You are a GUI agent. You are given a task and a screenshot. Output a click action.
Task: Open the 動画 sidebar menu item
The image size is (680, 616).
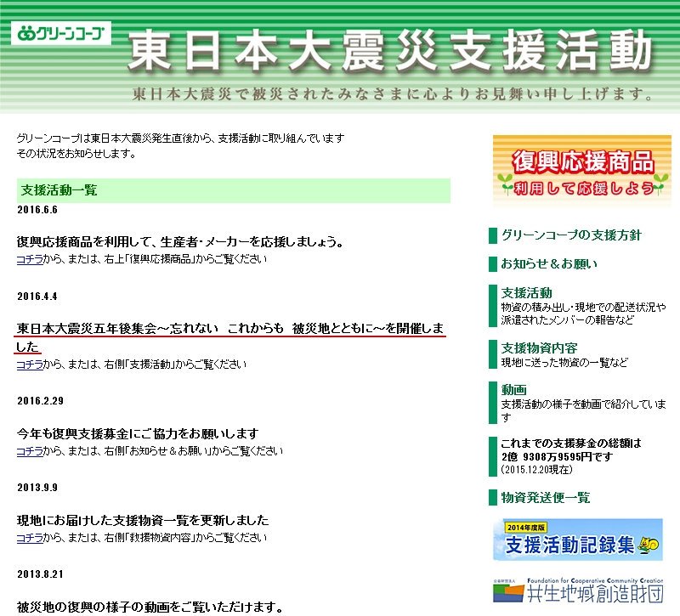point(514,390)
